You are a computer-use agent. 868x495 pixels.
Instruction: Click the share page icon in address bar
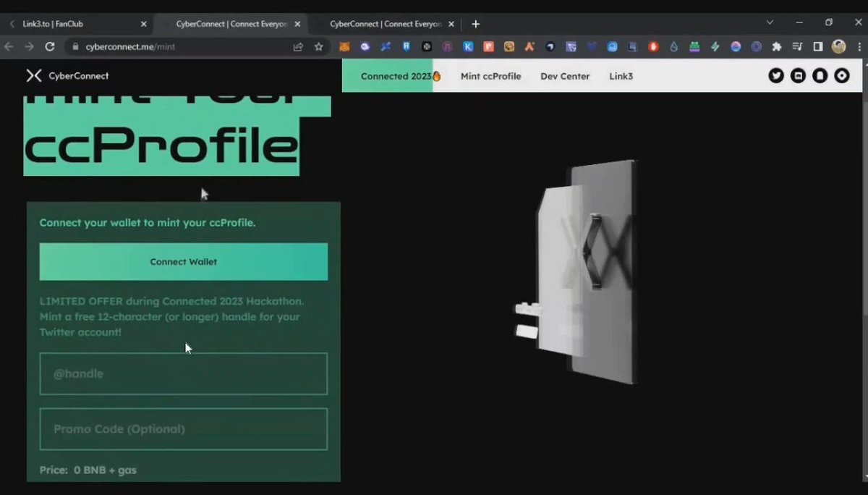(298, 46)
